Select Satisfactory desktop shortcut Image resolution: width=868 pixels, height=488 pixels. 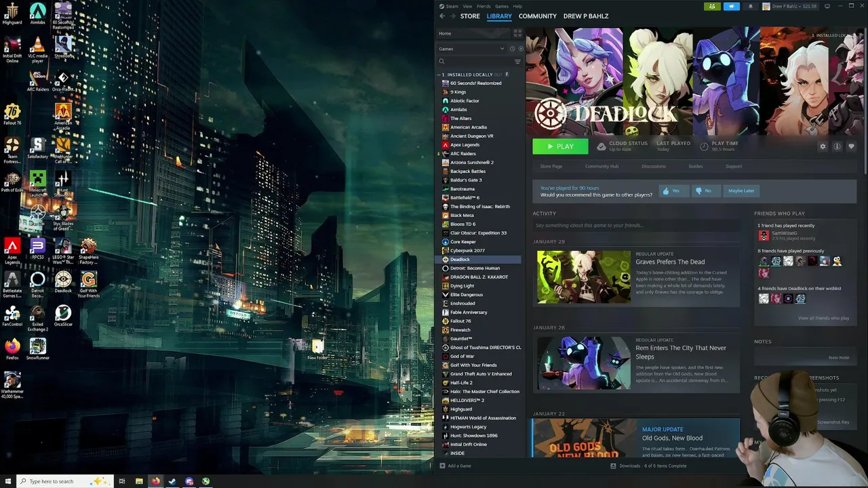38,148
